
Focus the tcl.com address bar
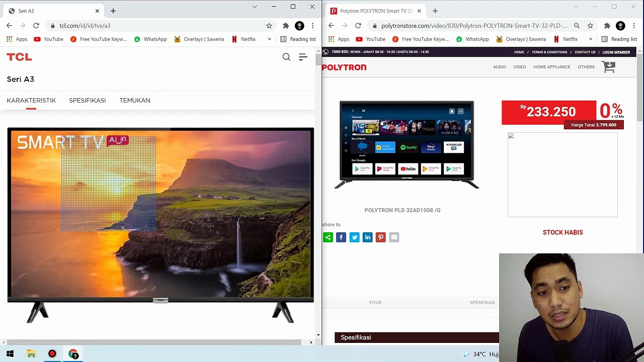pyautogui.click(x=161, y=26)
